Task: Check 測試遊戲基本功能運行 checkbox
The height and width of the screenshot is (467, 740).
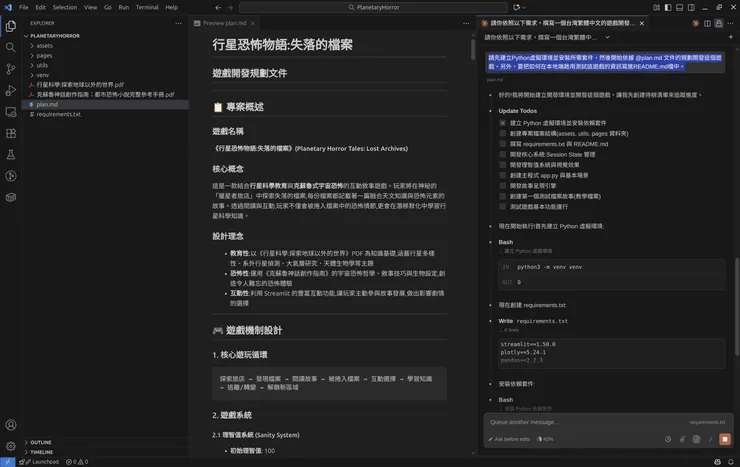Action: click(503, 207)
